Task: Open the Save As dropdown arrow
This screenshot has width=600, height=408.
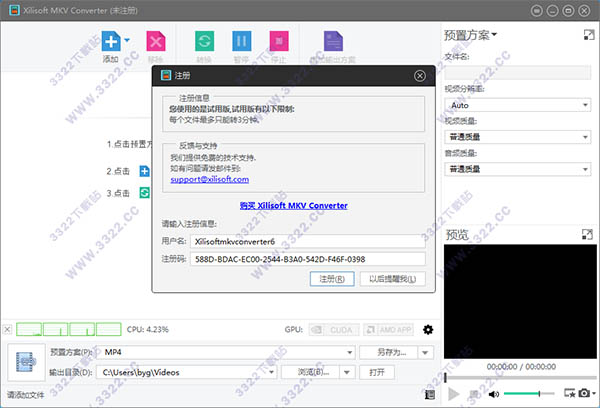Action: click(426, 352)
